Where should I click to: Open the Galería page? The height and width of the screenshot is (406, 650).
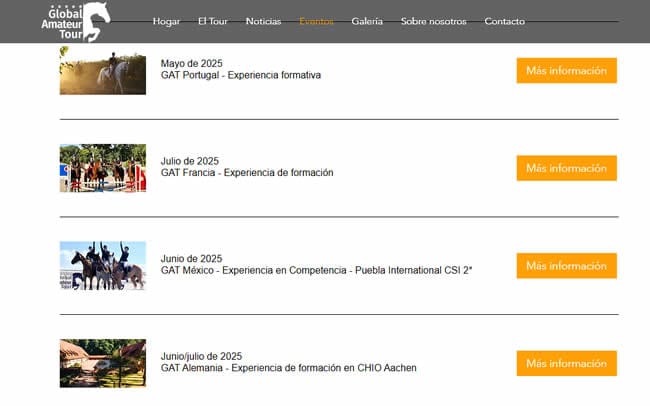point(367,21)
